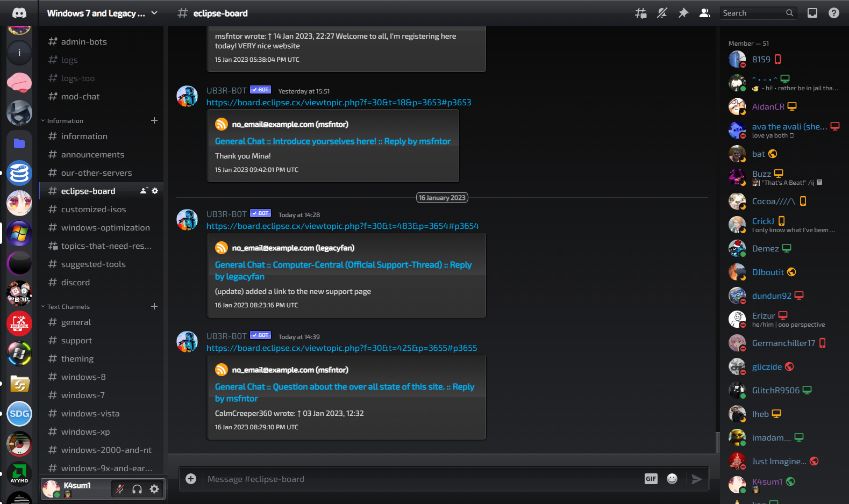Viewport: 849px width, 504px height.
Task: Open the inbox icon
Action: [x=812, y=13]
